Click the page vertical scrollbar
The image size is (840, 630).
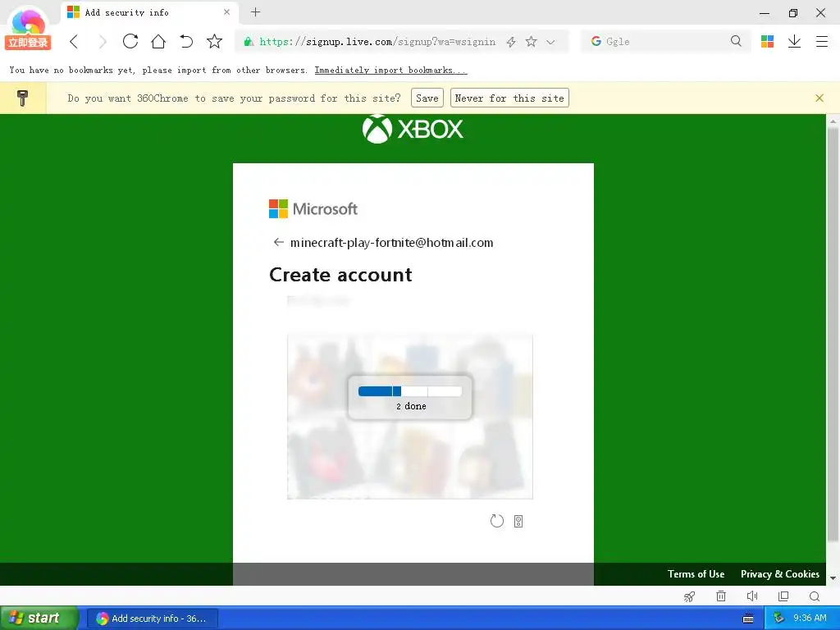pyautogui.click(x=833, y=336)
